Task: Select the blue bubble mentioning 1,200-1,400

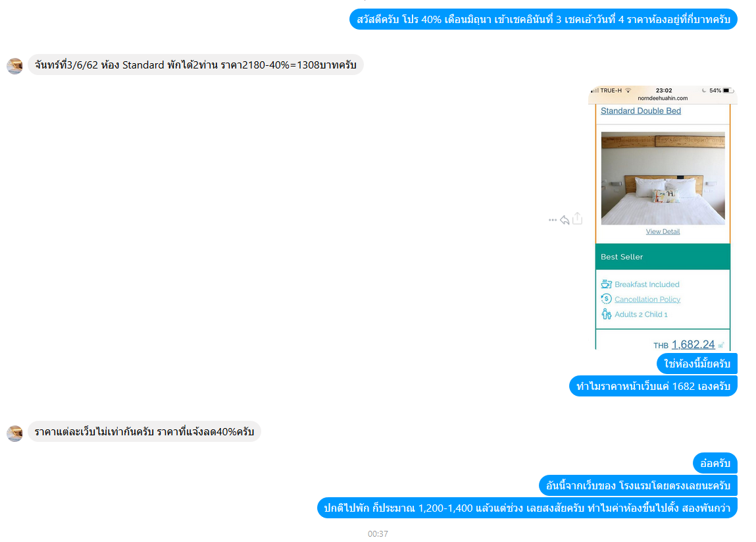Action: coord(527,508)
